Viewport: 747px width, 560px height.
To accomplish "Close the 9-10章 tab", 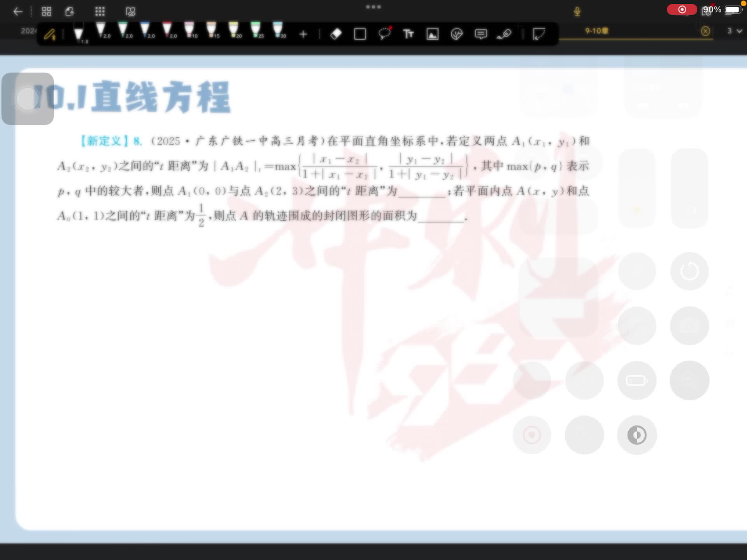I will [x=705, y=31].
